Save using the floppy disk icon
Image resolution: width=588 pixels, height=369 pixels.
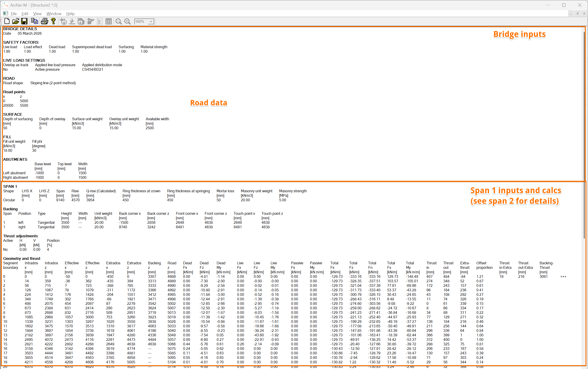24,21
